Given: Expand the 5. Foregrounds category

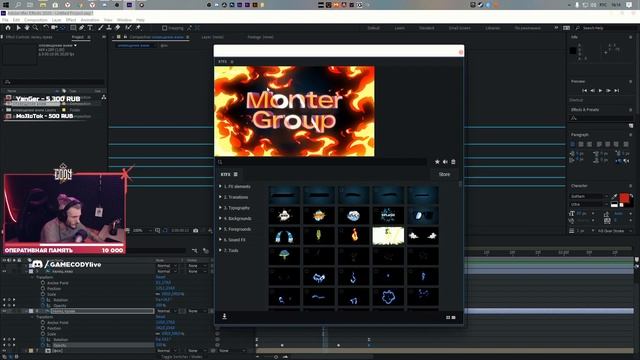Looking at the screenshot, I should coord(220,229).
